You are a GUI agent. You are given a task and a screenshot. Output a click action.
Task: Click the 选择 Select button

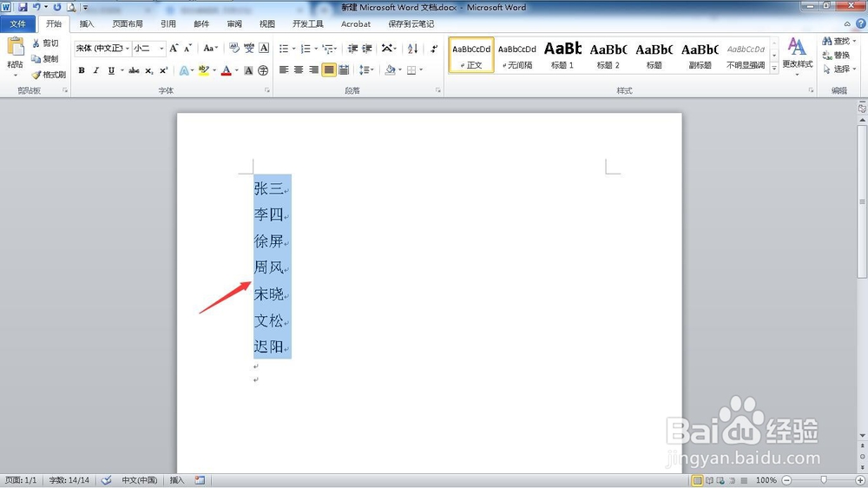click(x=839, y=69)
